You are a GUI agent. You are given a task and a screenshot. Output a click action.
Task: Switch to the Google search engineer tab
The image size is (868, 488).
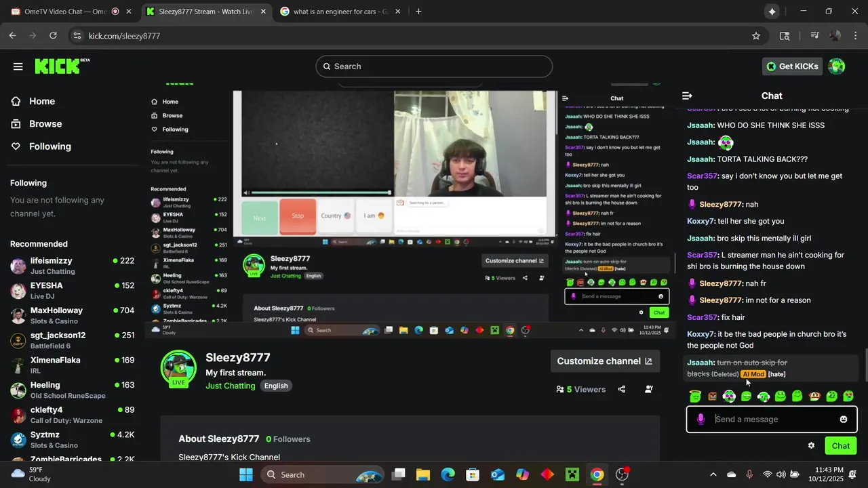click(340, 12)
